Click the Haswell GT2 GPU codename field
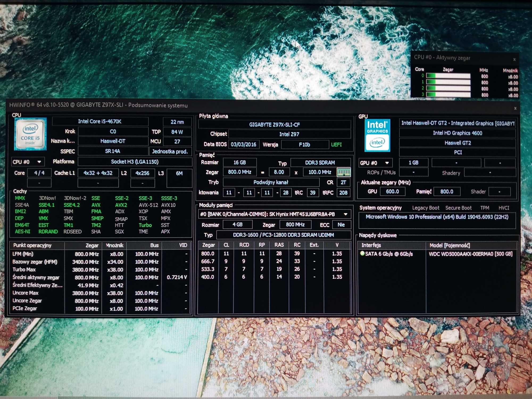Screen dimensions: 532x399 (x=458, y=143)
